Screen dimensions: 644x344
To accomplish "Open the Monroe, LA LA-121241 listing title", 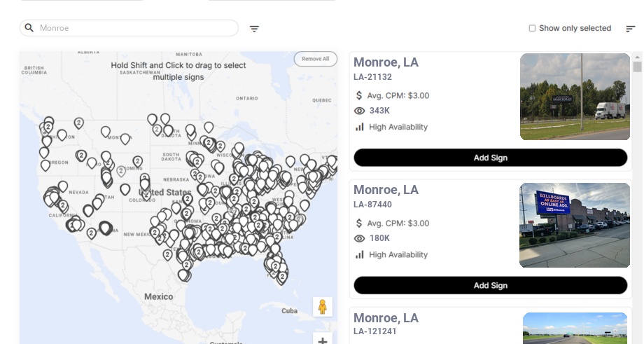I will point(386,318).
